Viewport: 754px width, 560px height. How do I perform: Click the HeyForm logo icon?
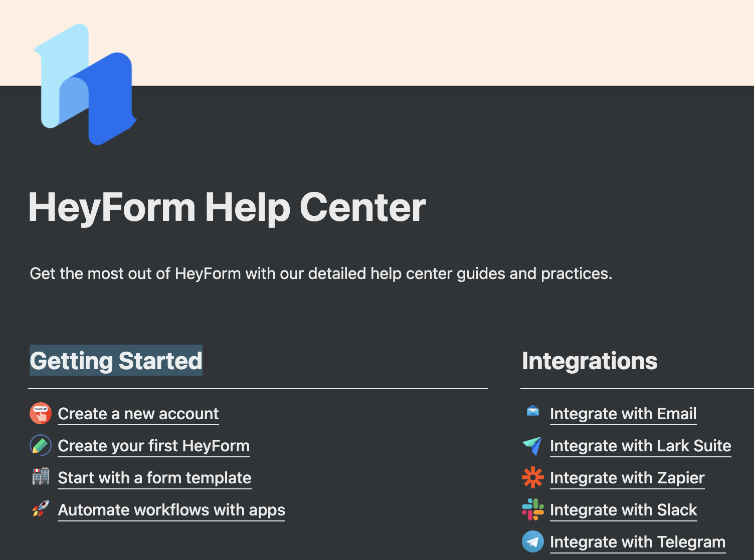[85, 84]
